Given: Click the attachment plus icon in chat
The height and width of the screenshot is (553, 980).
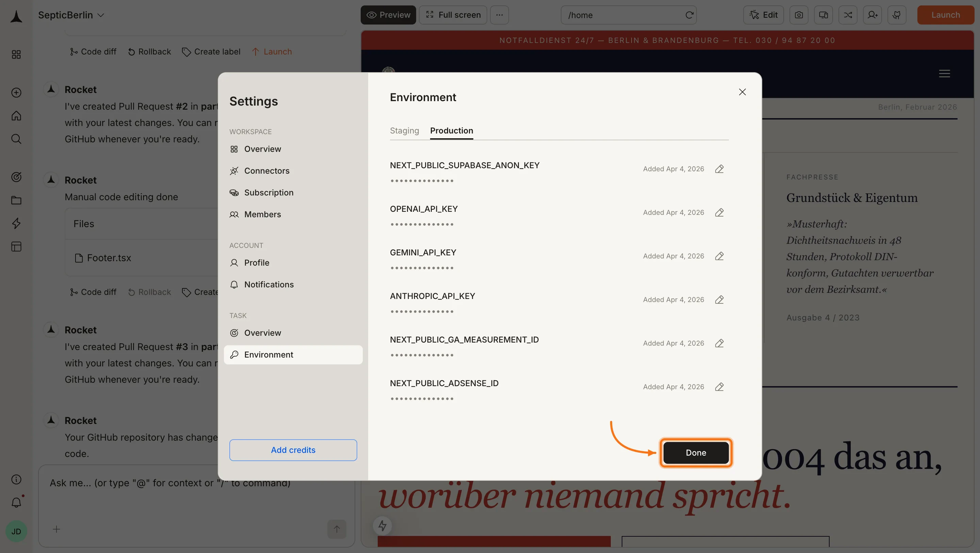Looking at the screenshot, I should [x=56, y=529].
